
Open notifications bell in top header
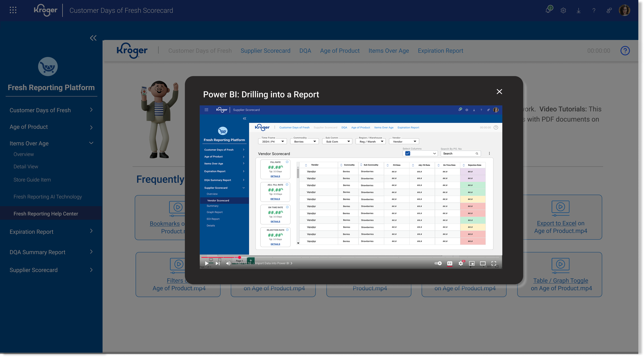(548, 10)
